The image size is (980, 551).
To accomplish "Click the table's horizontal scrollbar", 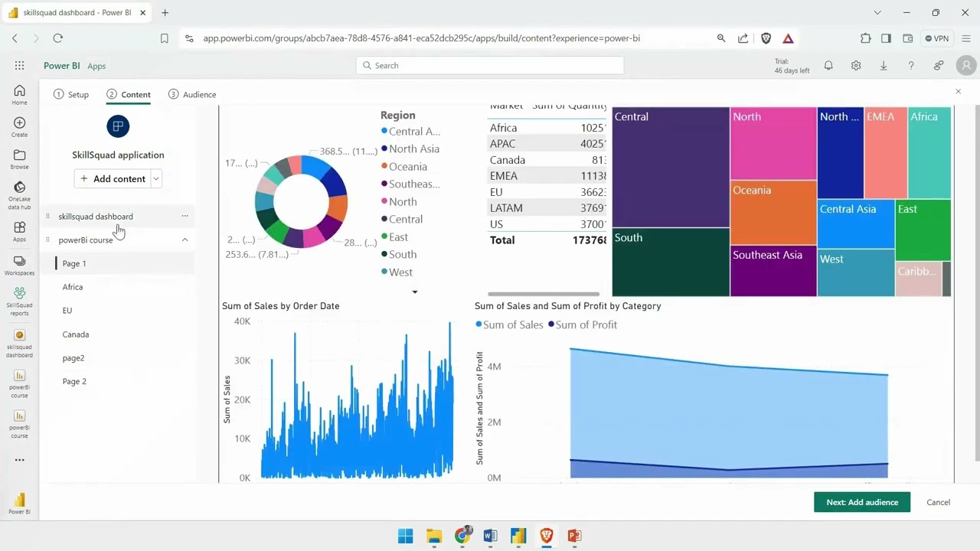I will [544, 294].
